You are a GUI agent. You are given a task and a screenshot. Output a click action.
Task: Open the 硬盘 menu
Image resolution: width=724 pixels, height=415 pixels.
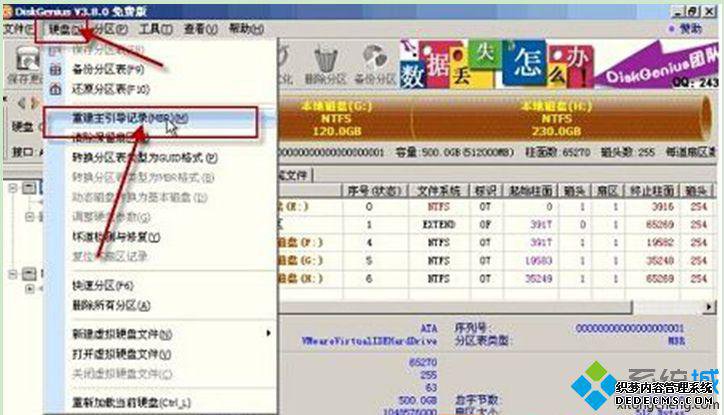click(64, 30)
